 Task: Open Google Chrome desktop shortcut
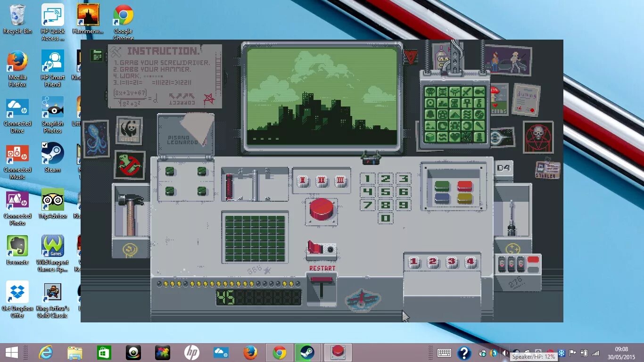click(x=123, y=22)
